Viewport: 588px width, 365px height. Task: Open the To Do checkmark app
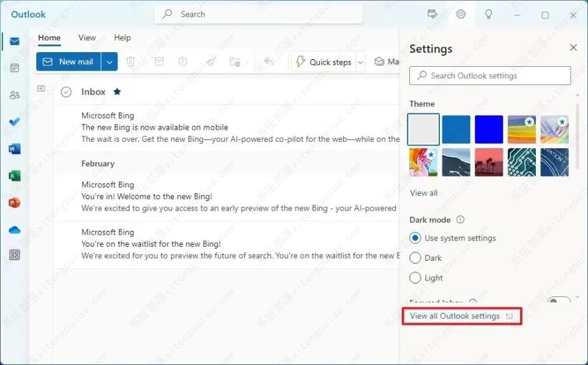click(x=15, y=122)
